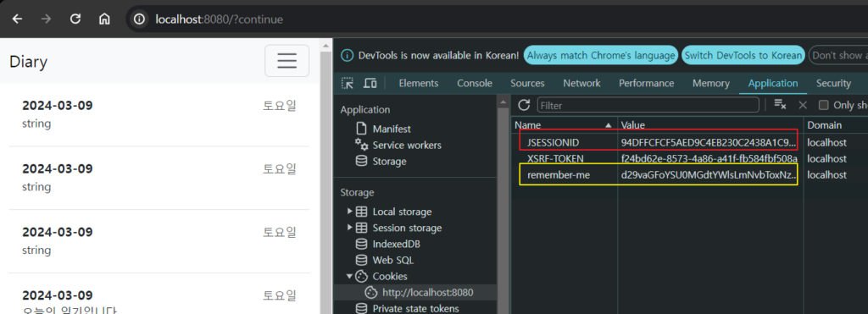Open the Sources tab
Screen dimensions: 868x314
[527, 84]
